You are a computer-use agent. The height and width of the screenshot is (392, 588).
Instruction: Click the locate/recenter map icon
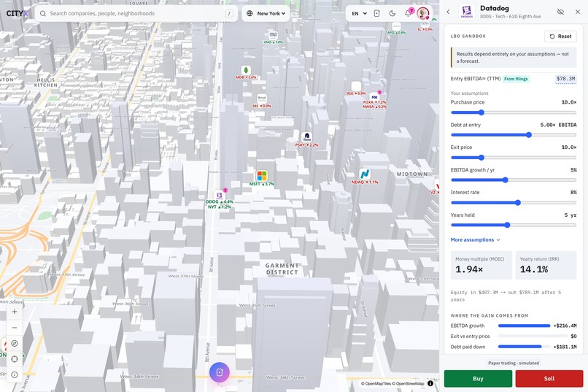coord(15,359)
